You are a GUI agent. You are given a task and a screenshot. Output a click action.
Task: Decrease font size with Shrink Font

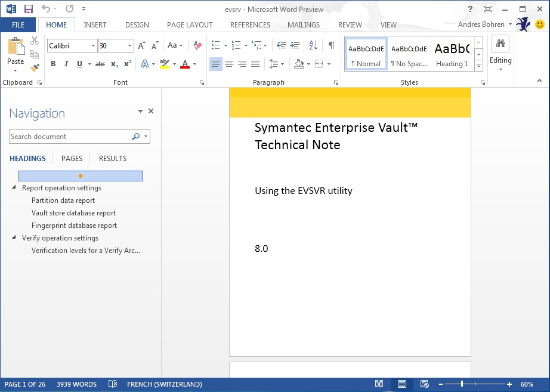[155, 45]
